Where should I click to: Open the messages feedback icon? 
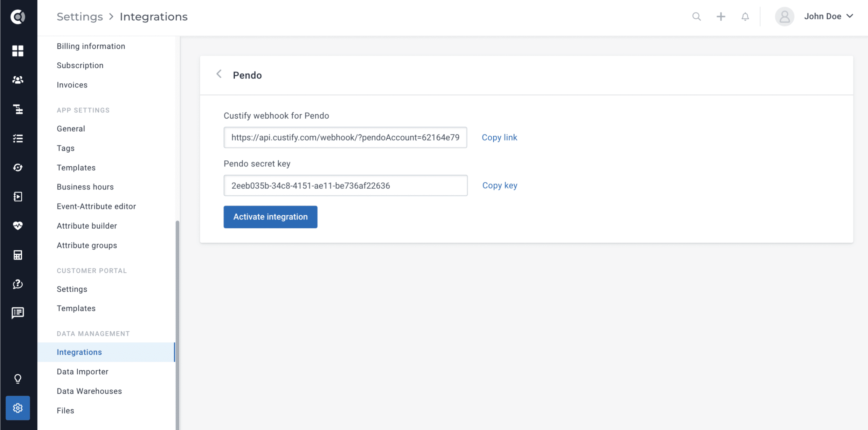pos(18,313)
